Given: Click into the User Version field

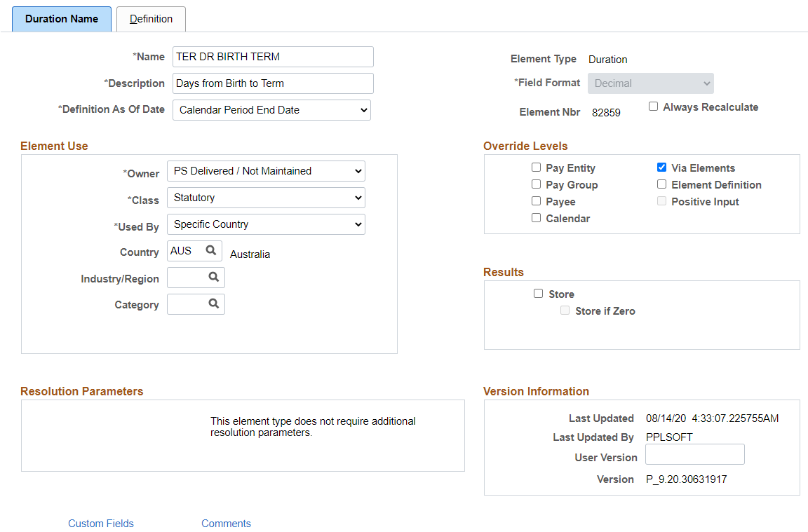Looking at the screenshot, I should point(694,454).
